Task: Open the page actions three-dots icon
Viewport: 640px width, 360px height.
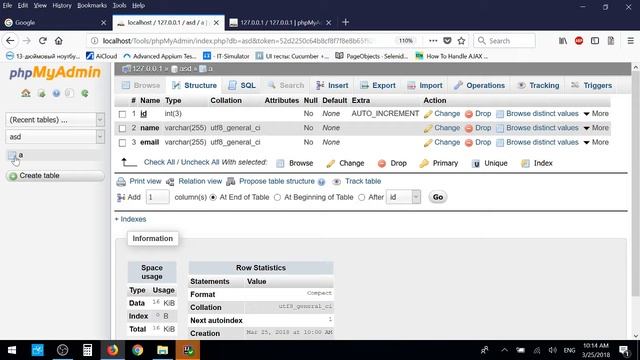Action: (433, 41)
